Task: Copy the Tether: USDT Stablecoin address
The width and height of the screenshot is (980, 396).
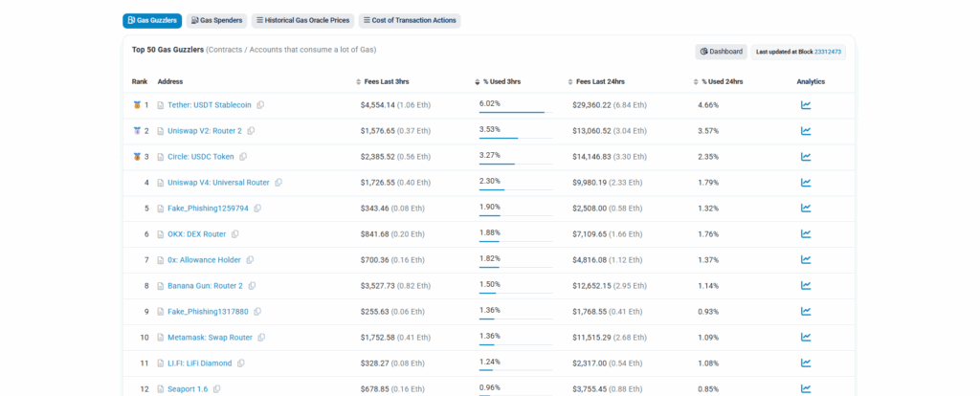Action: point(260,105)
